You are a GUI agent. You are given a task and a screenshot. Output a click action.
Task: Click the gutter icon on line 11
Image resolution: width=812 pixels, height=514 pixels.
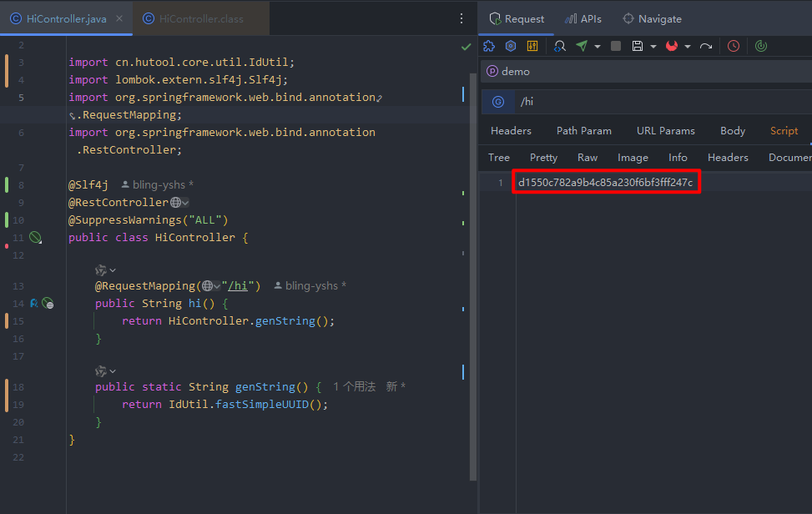(x=35, y=238)
